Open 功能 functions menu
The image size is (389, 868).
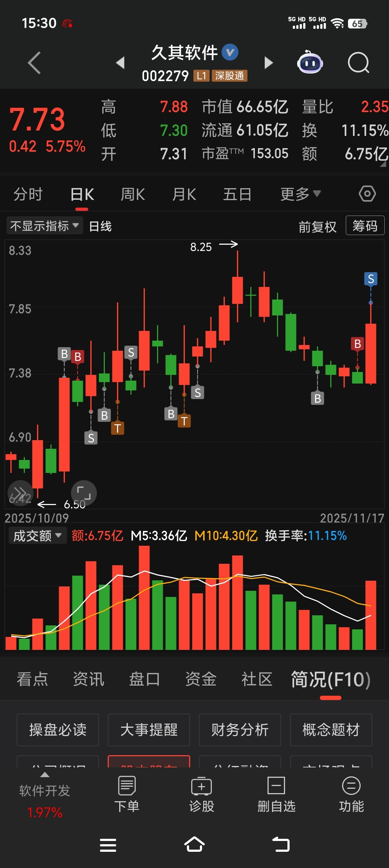coord(351,794)
